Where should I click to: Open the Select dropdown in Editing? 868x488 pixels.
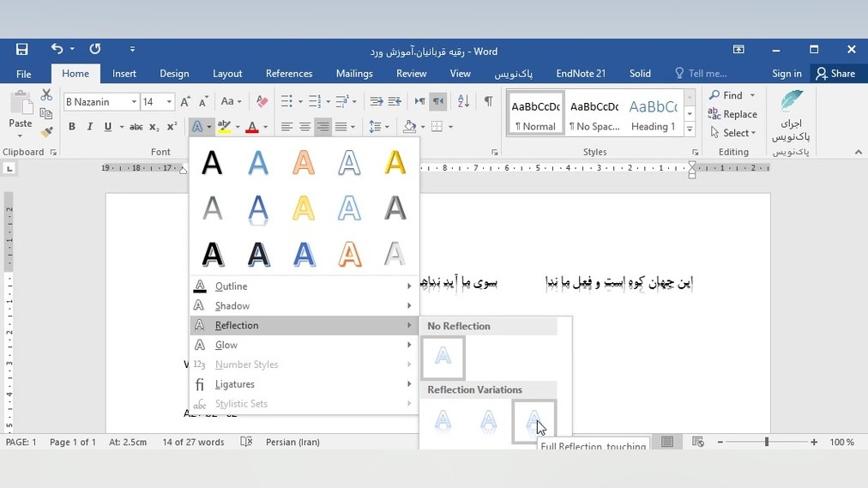(733, 133)
